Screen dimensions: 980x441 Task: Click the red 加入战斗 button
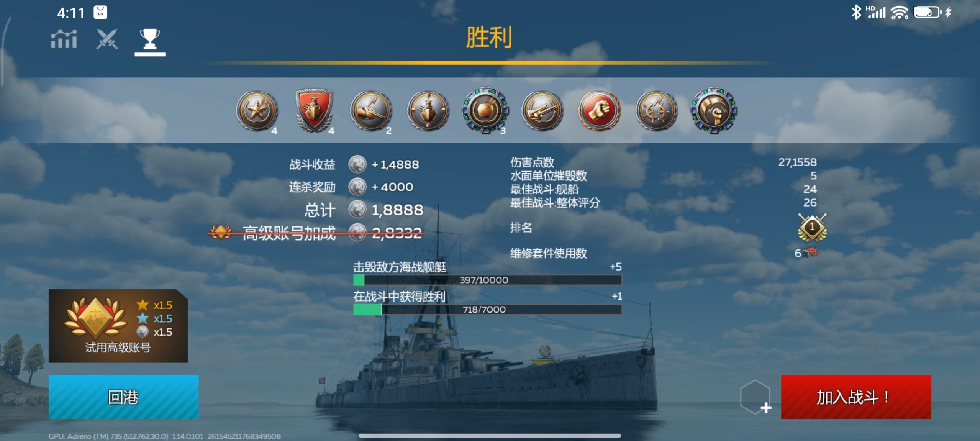[x=856, y=397]
